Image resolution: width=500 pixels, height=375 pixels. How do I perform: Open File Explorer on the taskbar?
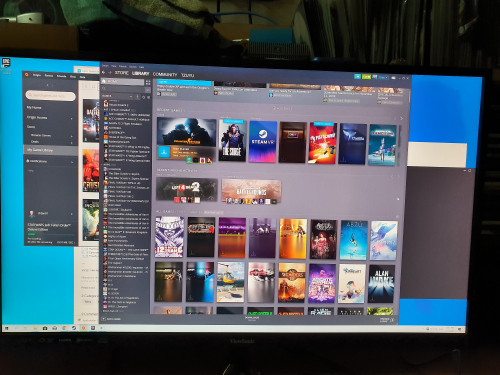(35, 328)
